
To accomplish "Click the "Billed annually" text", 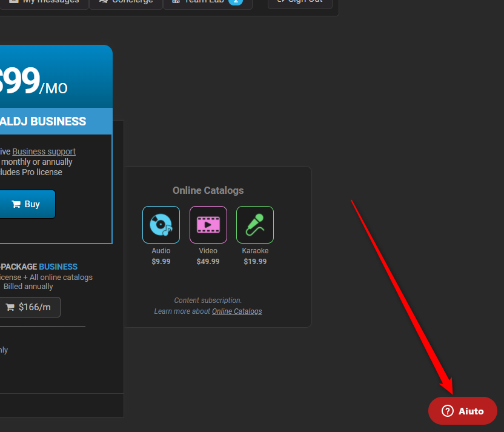I will [x=28, y=286].
